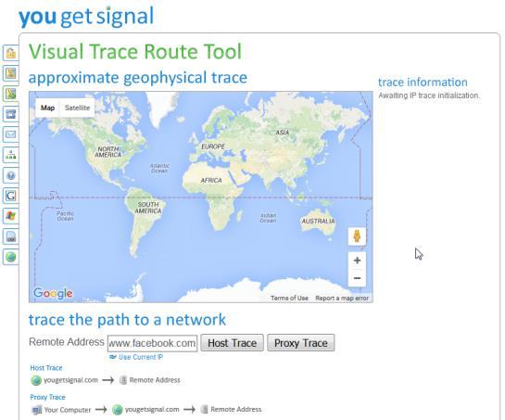505x420 pixels.
Task: Click the SOUTH AMERICA map label
Action: point(148,208)
